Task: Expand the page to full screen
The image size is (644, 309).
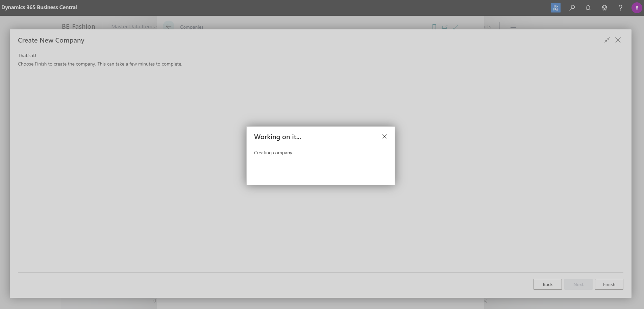Action: [456, 27]
